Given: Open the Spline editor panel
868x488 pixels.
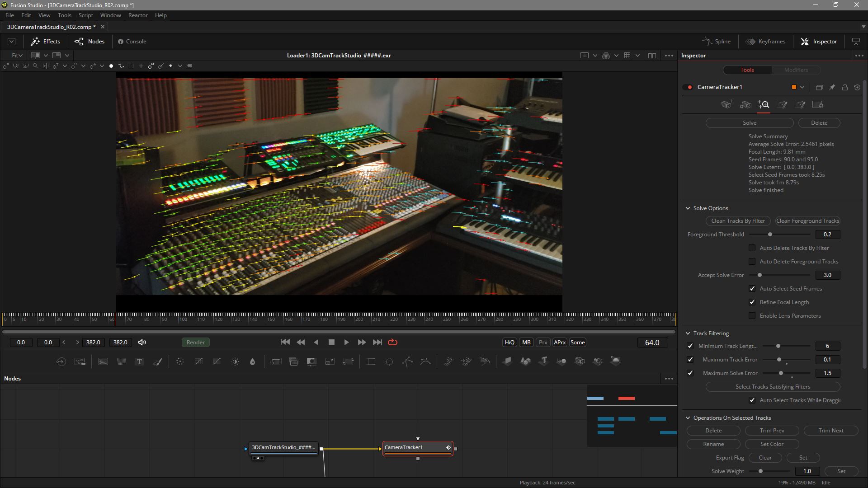Looking at the screenshot, I should click(717, 41).
